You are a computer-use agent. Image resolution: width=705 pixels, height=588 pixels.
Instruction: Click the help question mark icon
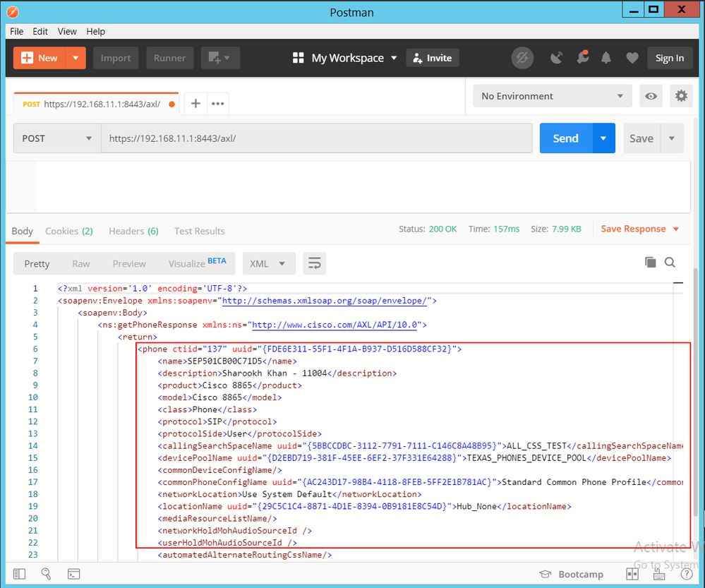(687, 575)
